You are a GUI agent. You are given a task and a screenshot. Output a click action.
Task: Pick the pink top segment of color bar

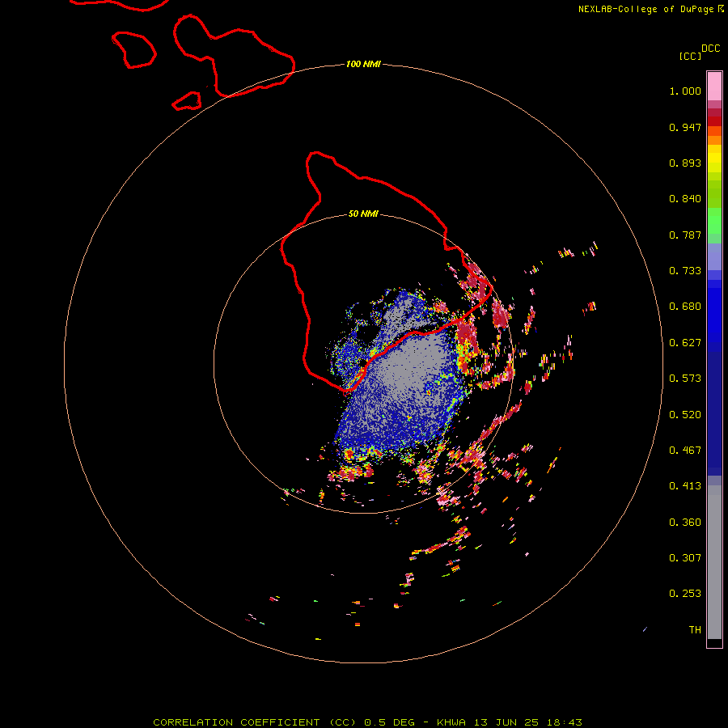click(714, 87)
